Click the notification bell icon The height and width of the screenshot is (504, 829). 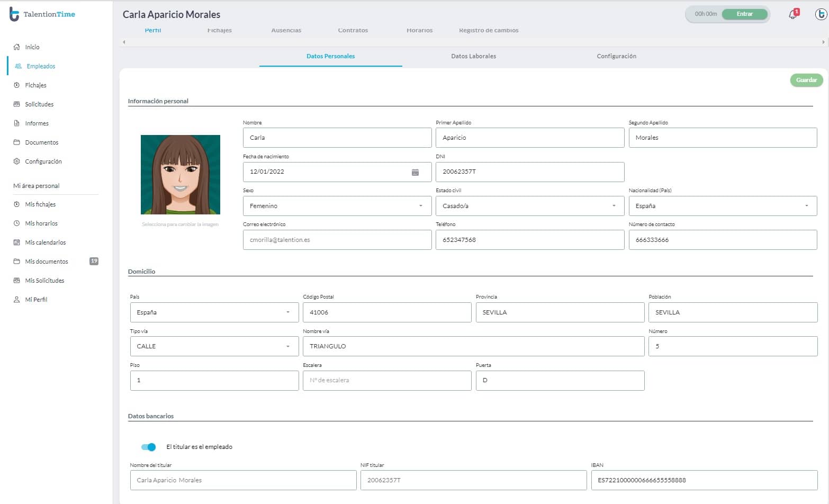(792, 14)
